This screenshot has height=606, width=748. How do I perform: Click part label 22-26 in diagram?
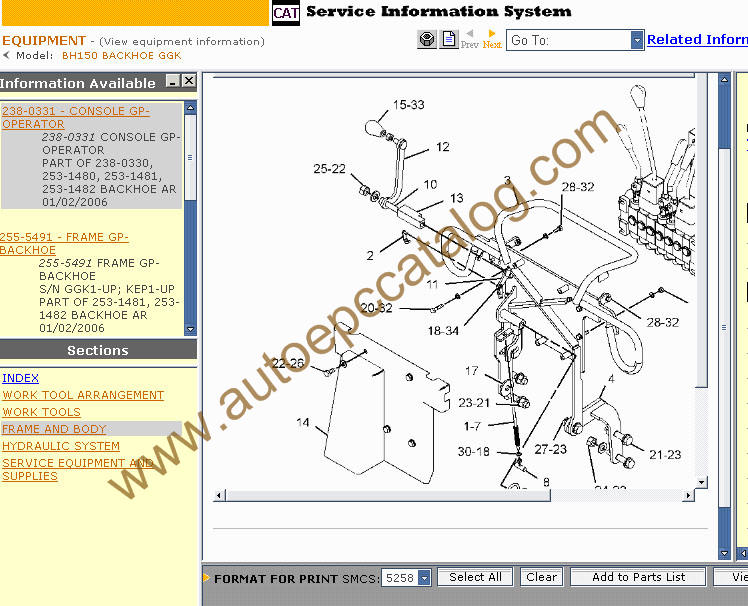coord(288,363)
